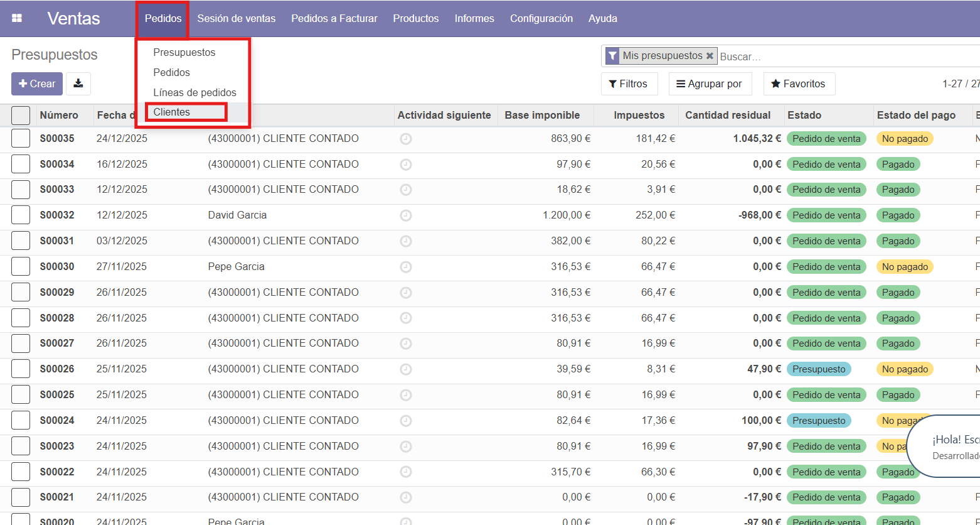This screenshot has width=980, height=525.
Task: Choose Clientes from the Pedidos menu
Action: pyautogui.click(x=172, y=112)
